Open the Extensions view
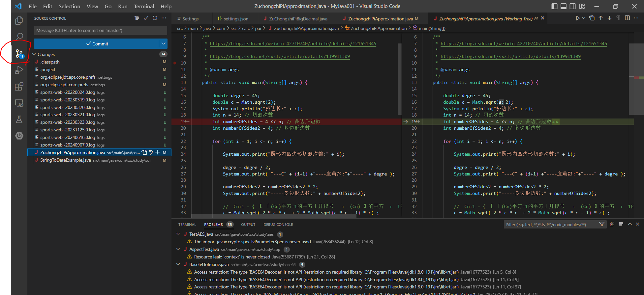Viewport: 644px width, 295px height. 19,87
